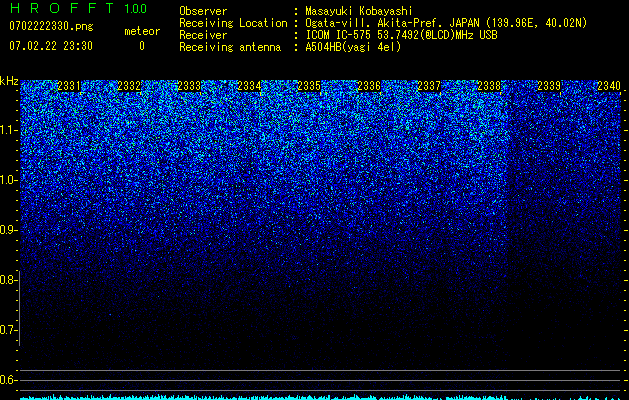The image size is (629, 400).
Task: Click the Receiving antenna field label
Action: point(230,47)
